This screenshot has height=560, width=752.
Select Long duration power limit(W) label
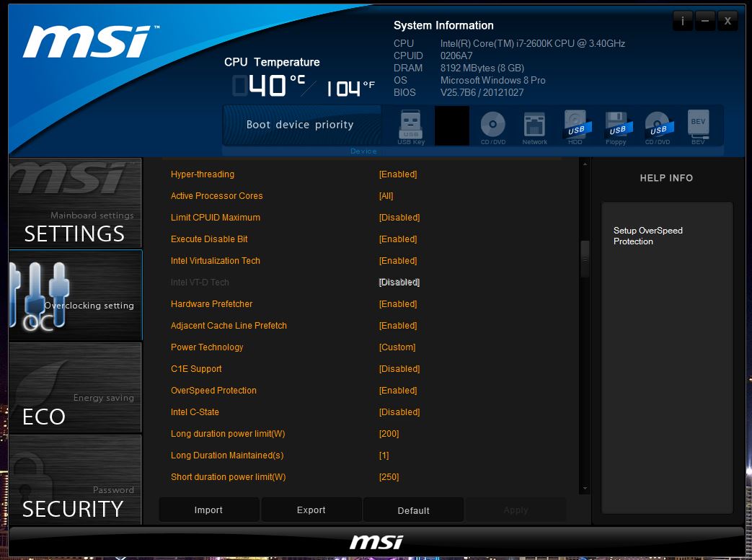click(x=228, y=433)
